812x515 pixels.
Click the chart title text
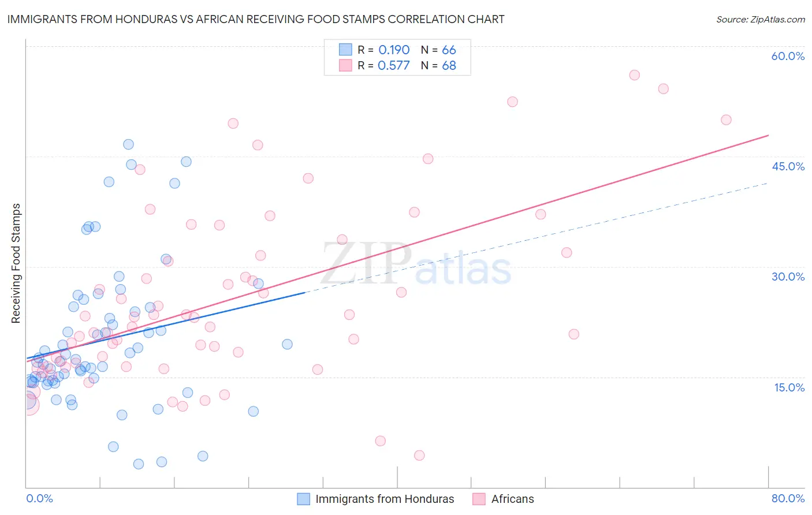pyautogui.click(x=256, y=19)
